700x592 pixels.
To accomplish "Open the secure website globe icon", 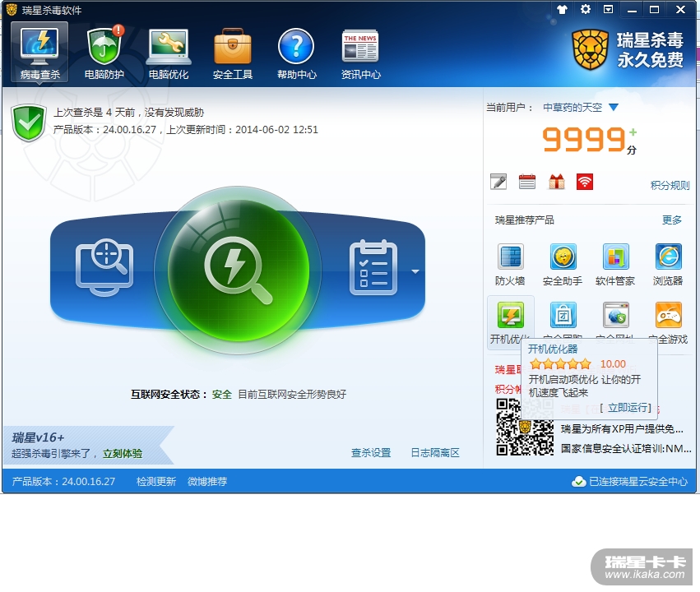I will click(x=615, y=315).
